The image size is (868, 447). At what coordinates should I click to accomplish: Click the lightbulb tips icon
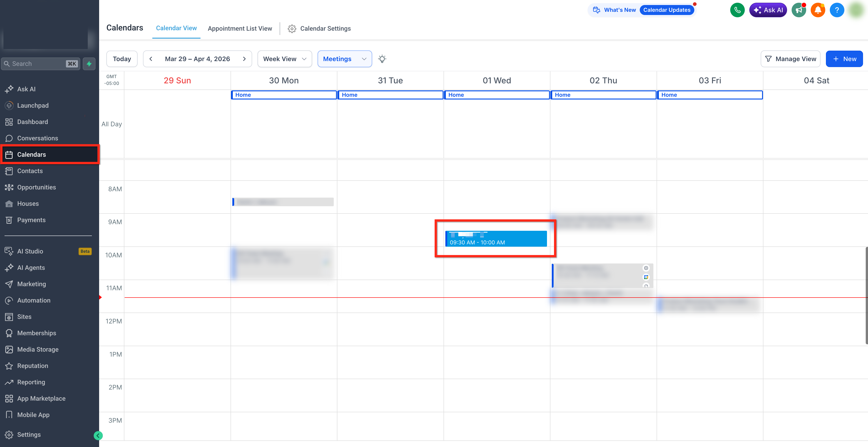pos(382,59)
